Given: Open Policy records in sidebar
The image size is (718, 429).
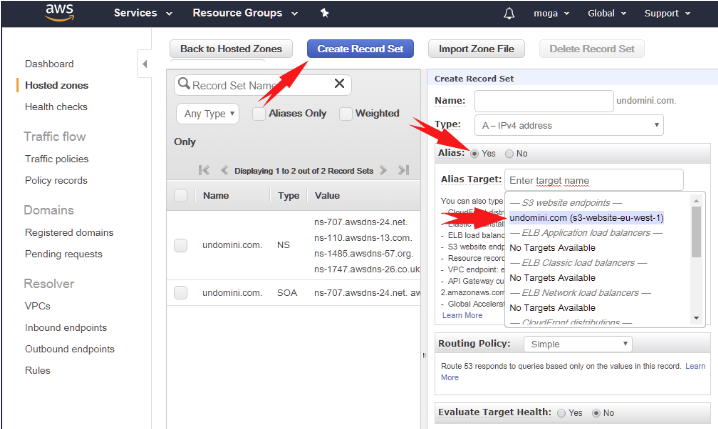Looking at the screenshot, I should [56, 180].
